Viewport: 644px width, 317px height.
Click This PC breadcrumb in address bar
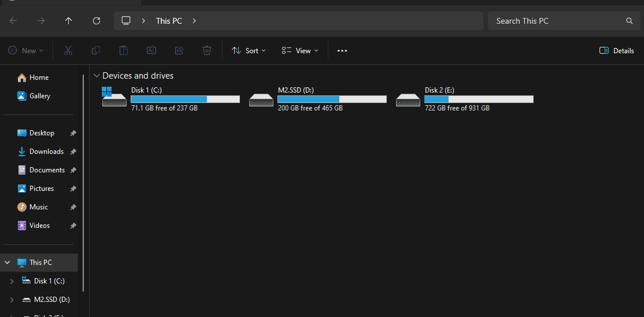point(169,21)
